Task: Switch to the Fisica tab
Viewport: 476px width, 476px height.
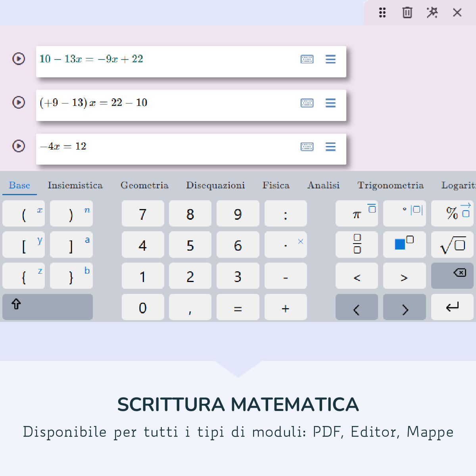Action: pyautogui.click(x=276, y=185)
